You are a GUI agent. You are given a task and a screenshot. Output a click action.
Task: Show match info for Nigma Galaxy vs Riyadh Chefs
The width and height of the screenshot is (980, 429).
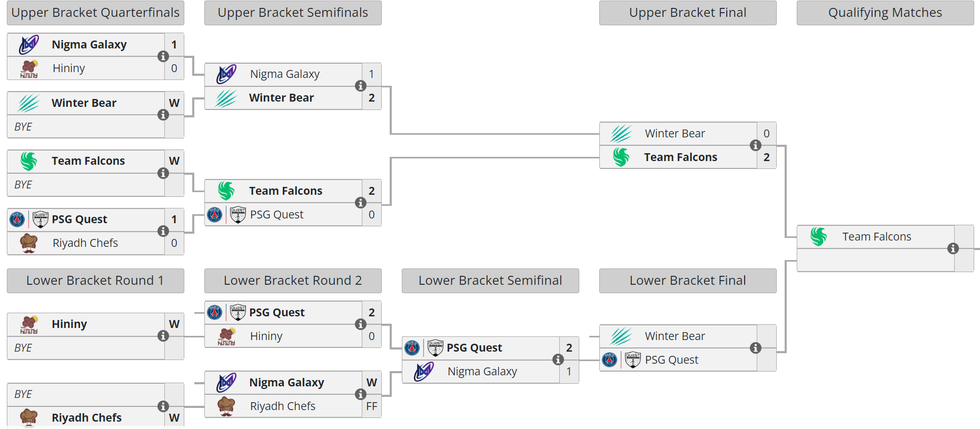tap(361, 394)
